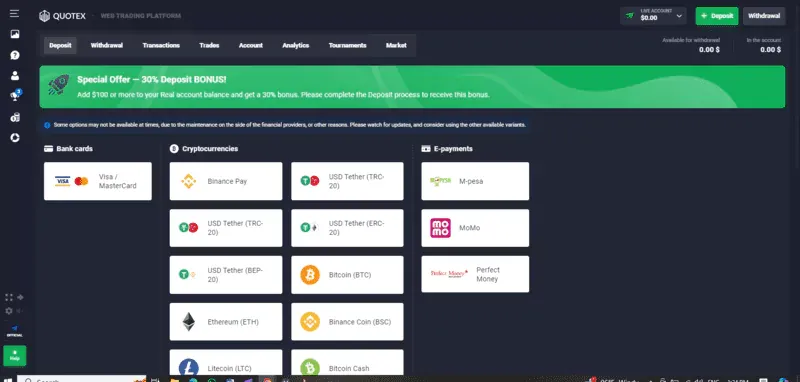Screen dimensions: 800x382
Task: Click the pink MoMo logo
Action: tap(440, 228)
